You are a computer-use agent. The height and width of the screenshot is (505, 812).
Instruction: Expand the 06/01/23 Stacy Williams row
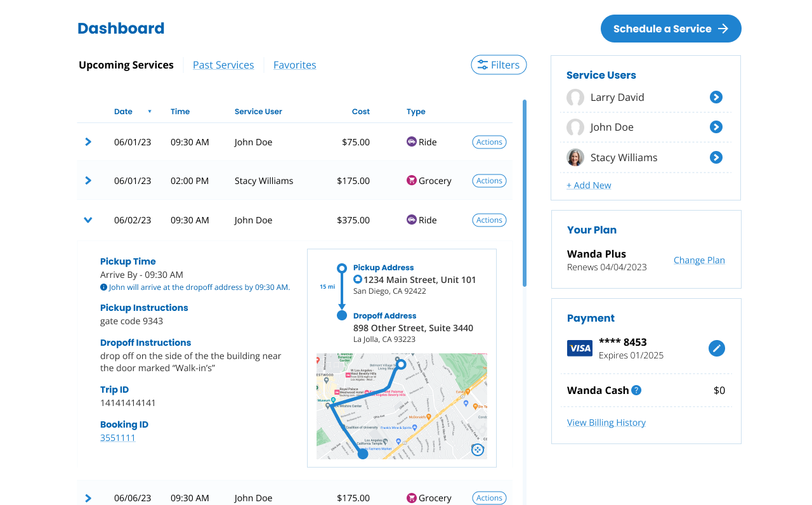click(x=88, y=181)
